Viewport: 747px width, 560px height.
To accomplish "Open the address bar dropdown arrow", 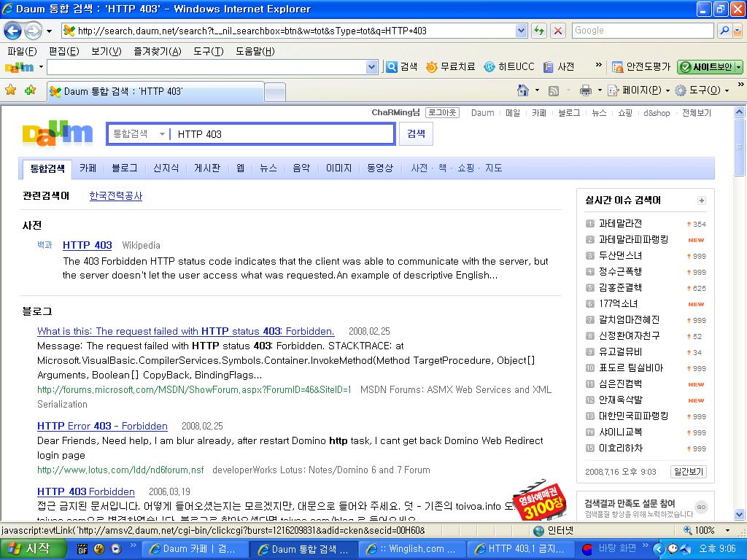I will (521, 31).
